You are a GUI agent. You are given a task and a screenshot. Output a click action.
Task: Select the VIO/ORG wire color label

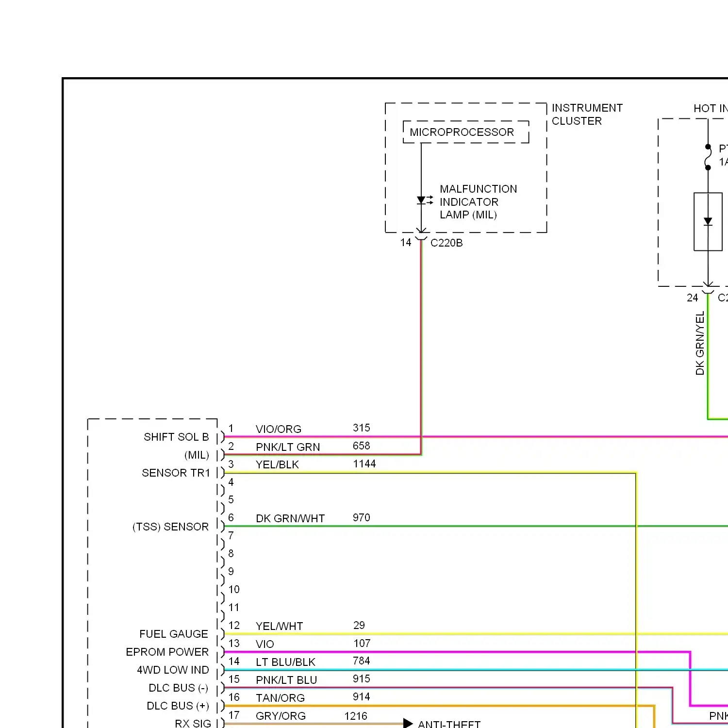pyautogui.click(x=279, y=429)
